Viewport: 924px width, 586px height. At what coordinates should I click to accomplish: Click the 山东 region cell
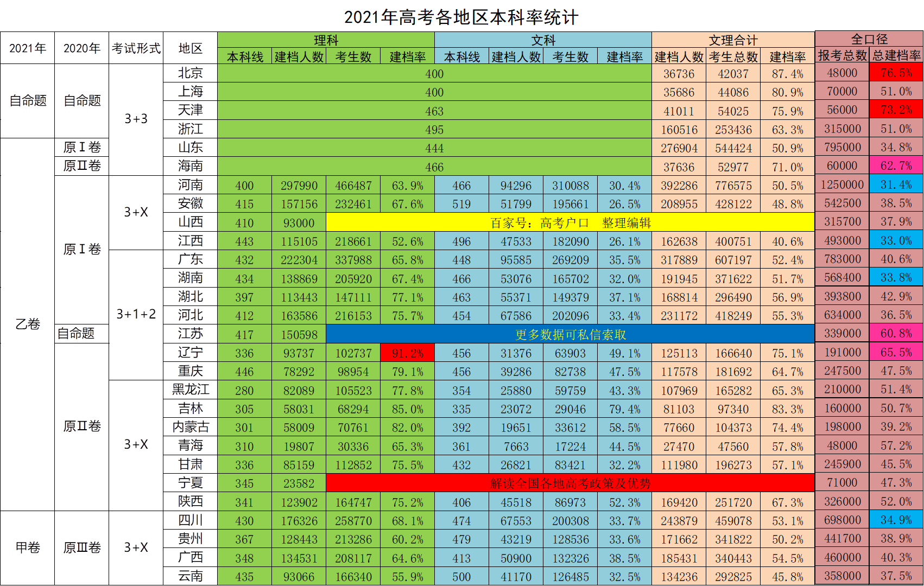[191, 148]
